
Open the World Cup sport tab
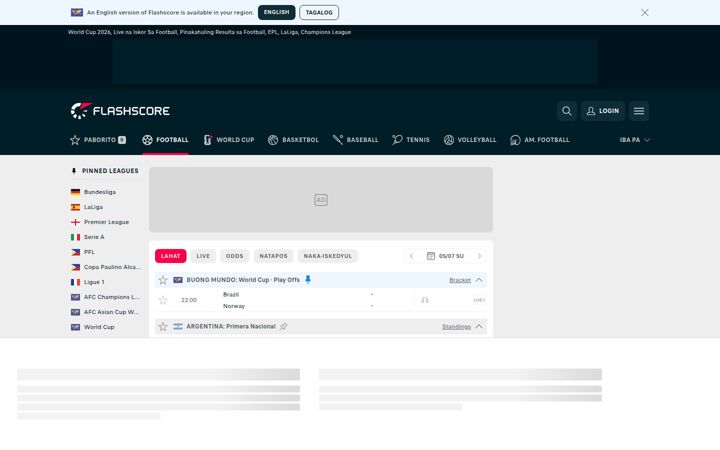point(229,140)
